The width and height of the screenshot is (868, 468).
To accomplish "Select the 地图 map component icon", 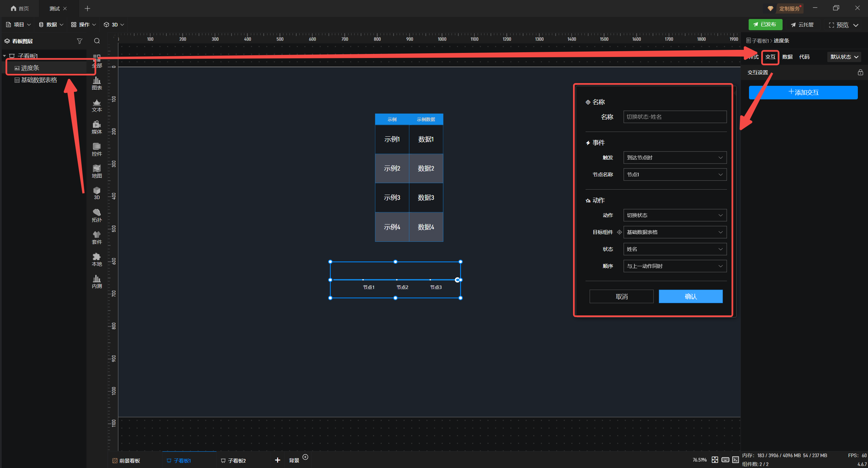I will [97, 171].
